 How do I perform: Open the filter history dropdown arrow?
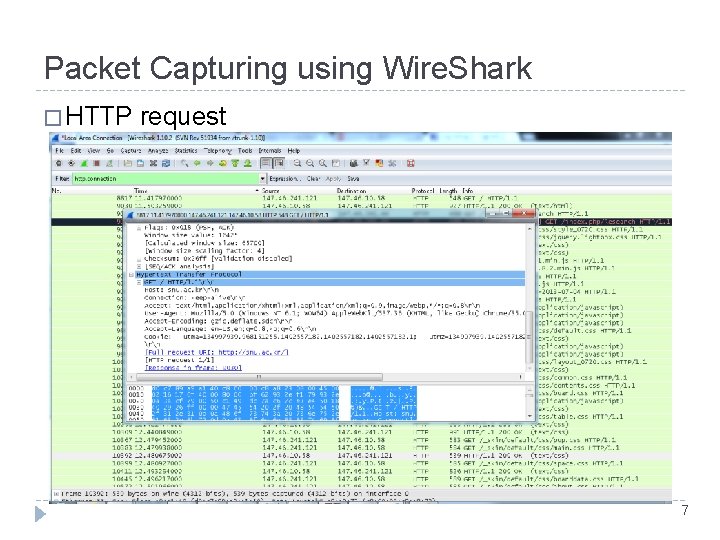pyautogui.click(x=263, y=179)
